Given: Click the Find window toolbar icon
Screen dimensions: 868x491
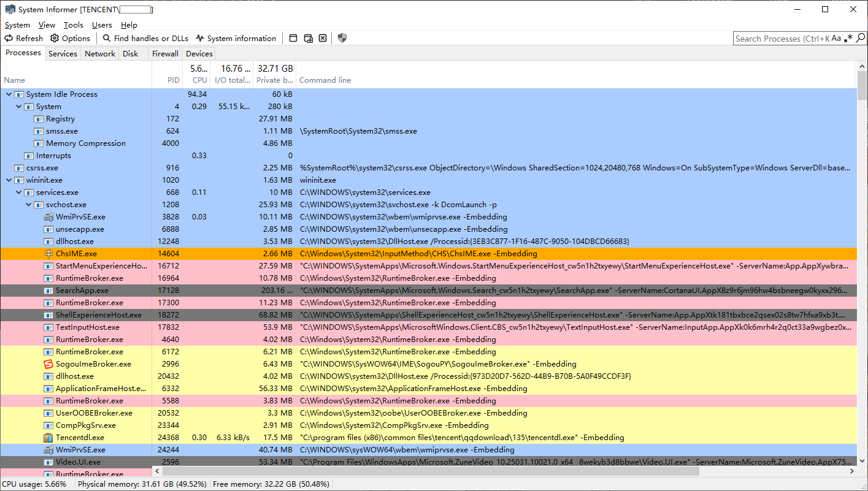Looking at the screenshot, I should [293, 38].
